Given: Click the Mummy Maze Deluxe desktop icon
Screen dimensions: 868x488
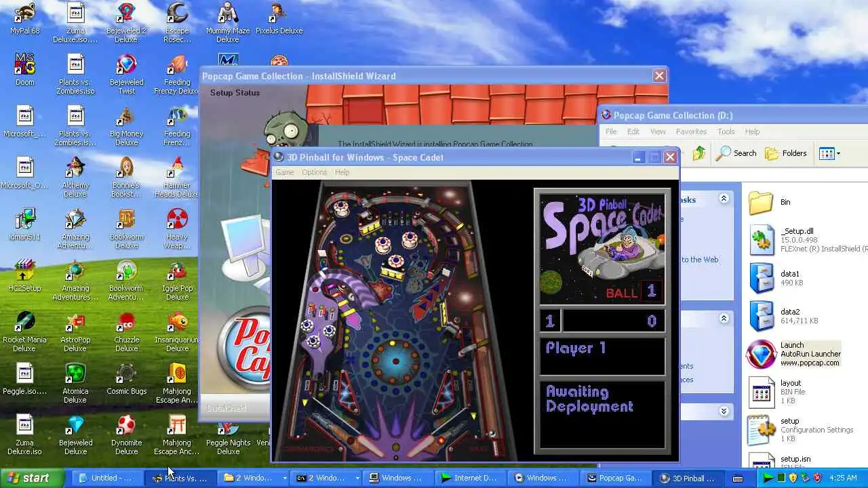Looking at the screenshot, I should coord(228,23).
